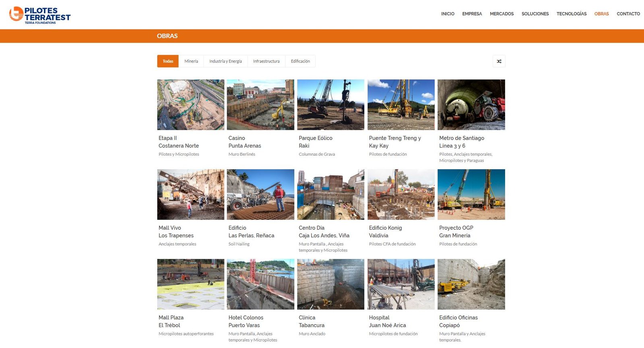The height and width of the screenshot is (348, 644).
Task: Click the Puente Treng Treng y Kay Kay title
Action: tap(395, 142)
